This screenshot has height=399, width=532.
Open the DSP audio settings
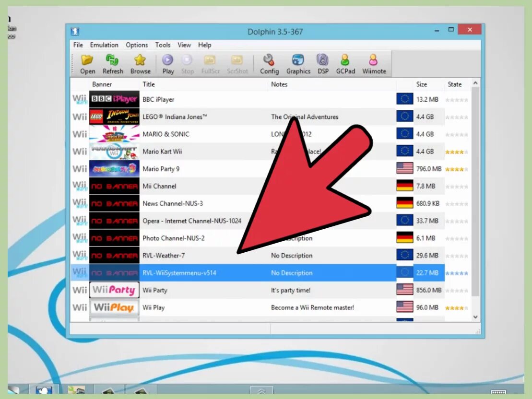pyautogui.click(x=323, y=64)
